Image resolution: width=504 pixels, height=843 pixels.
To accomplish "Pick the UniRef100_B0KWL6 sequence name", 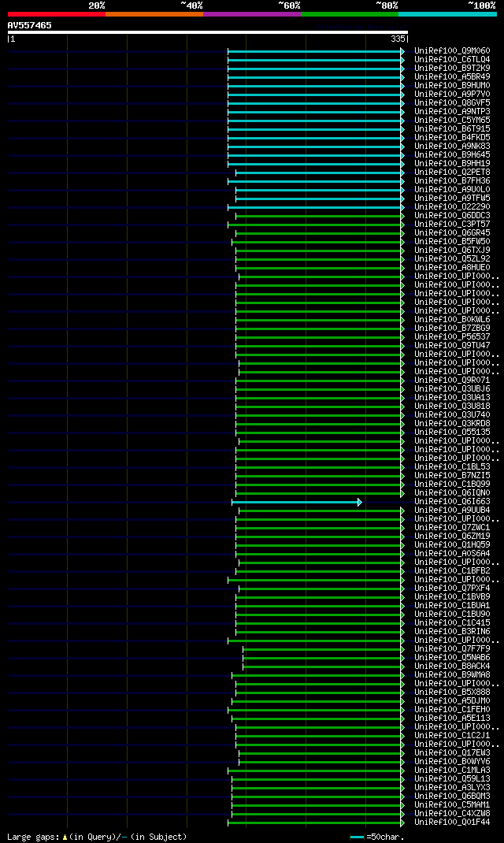I will pyautogui.click(x=452, y=320).
